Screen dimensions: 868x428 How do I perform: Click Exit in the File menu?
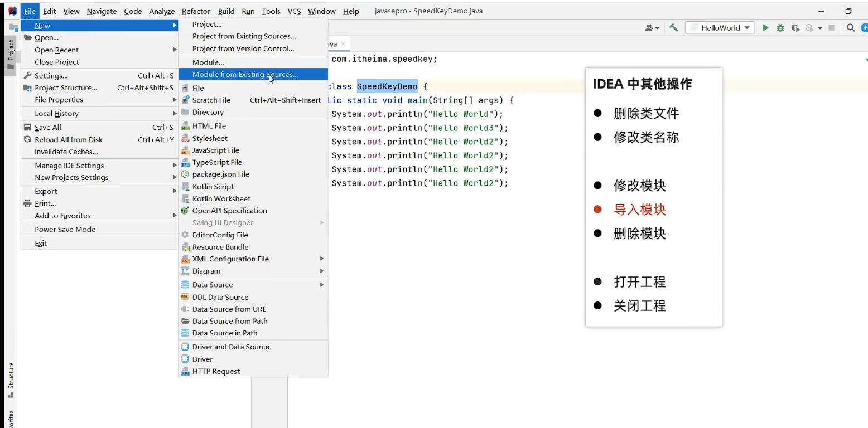[x=99, y=244]
